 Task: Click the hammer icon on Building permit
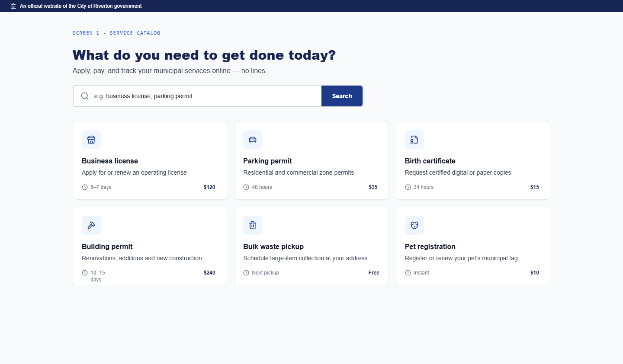[91, 225]
